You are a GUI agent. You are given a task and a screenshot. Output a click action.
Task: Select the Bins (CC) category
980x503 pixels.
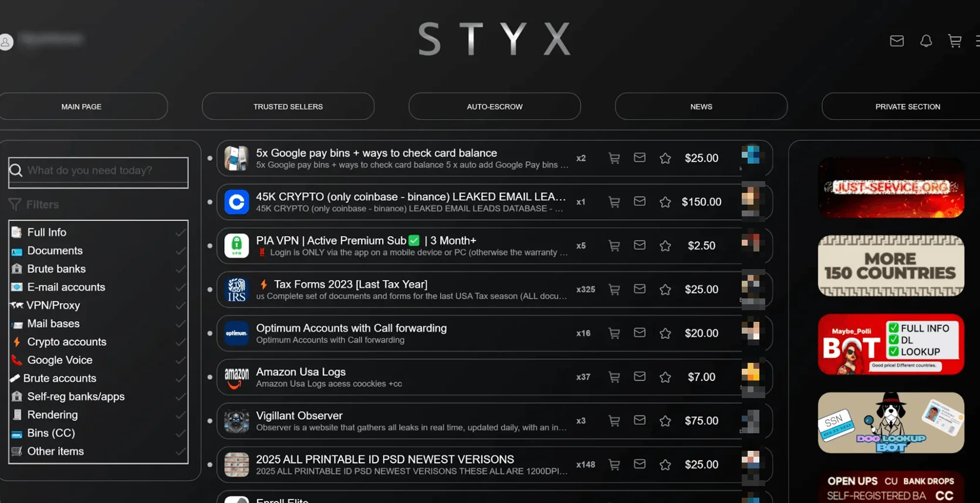tap(51, 433)
